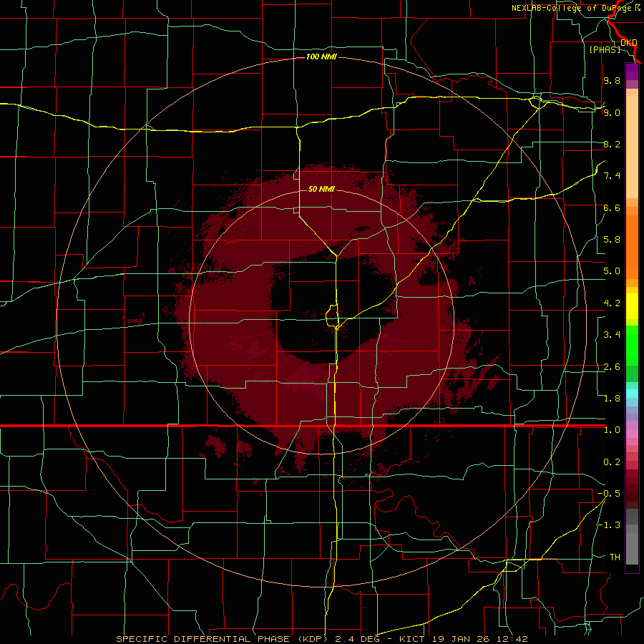The height and width of the screenshot is (644, 644).
Task: Click the pink color bar segment near 1.0
Action: pos(632,434)
